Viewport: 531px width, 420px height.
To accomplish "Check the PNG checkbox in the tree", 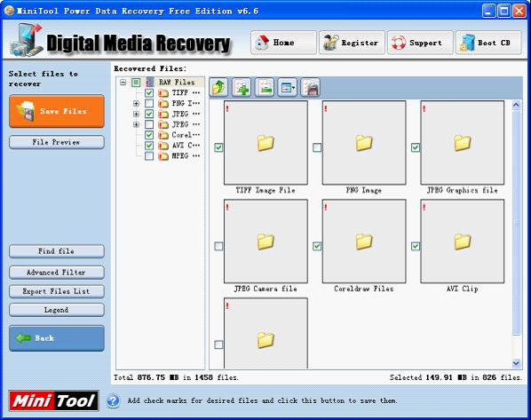I will point(149,103).
